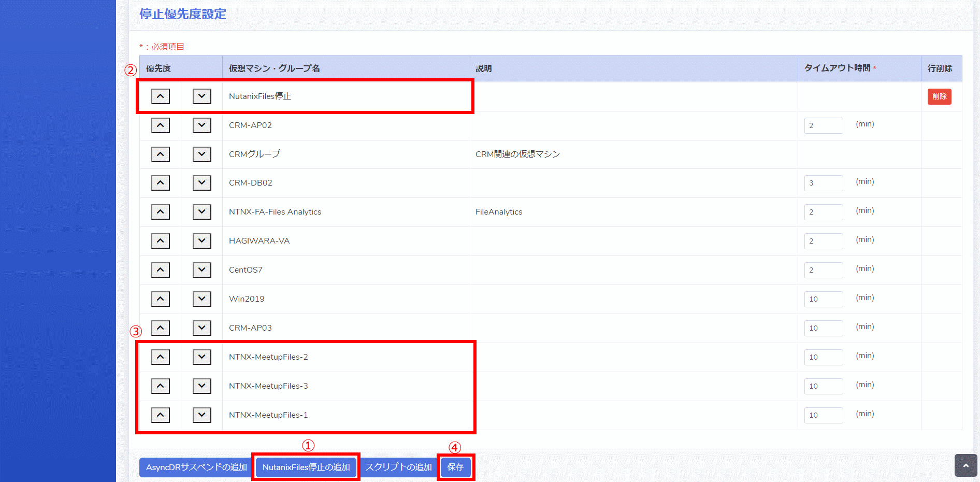Edit timeout field for CRM-AP03

pos(824,328)
